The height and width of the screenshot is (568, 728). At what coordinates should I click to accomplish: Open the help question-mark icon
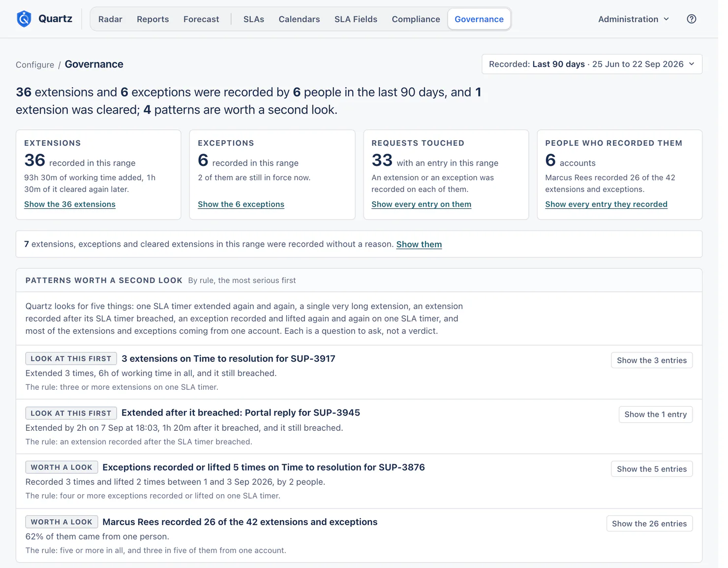click(692, 19)
